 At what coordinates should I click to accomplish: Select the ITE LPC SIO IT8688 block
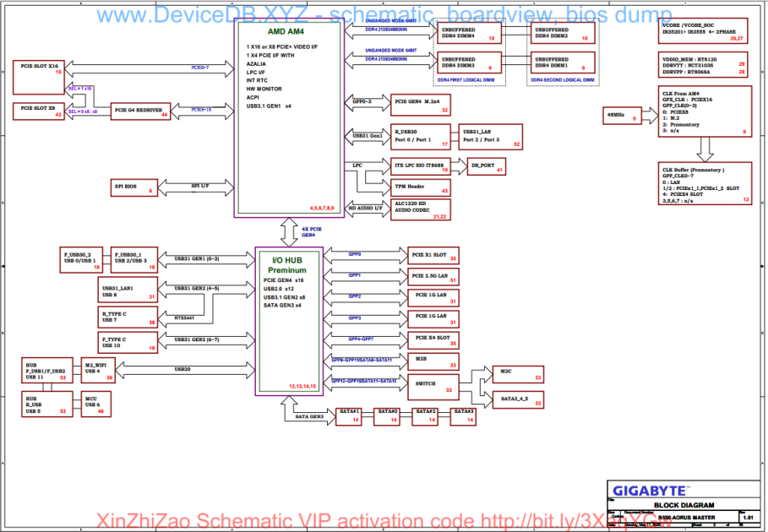tap(420, 166)
